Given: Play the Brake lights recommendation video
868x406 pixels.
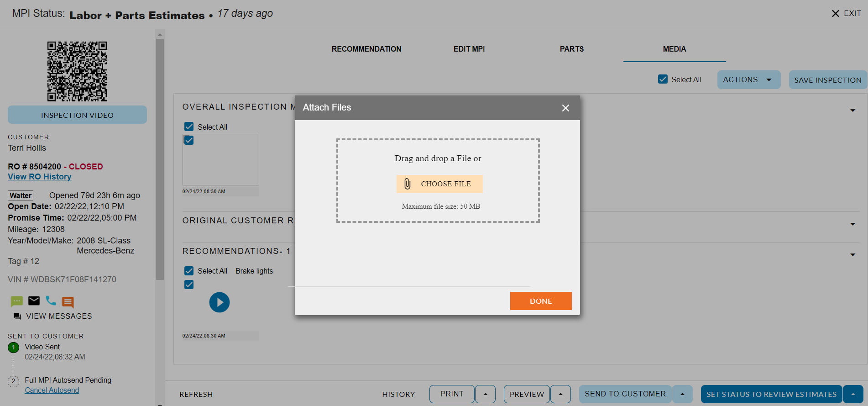Looking at the screenshot, I should (x=220, y=302).
